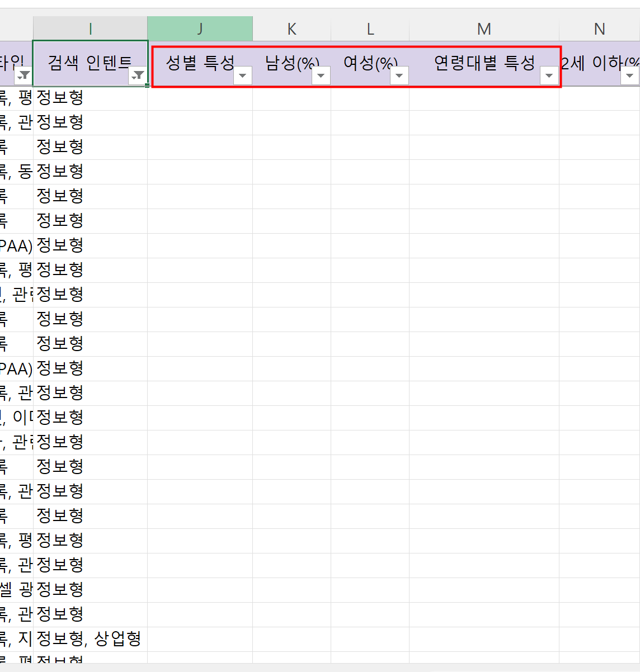The image size is (640, 672).
Task: Select the column N header
Action: [599, 29]
